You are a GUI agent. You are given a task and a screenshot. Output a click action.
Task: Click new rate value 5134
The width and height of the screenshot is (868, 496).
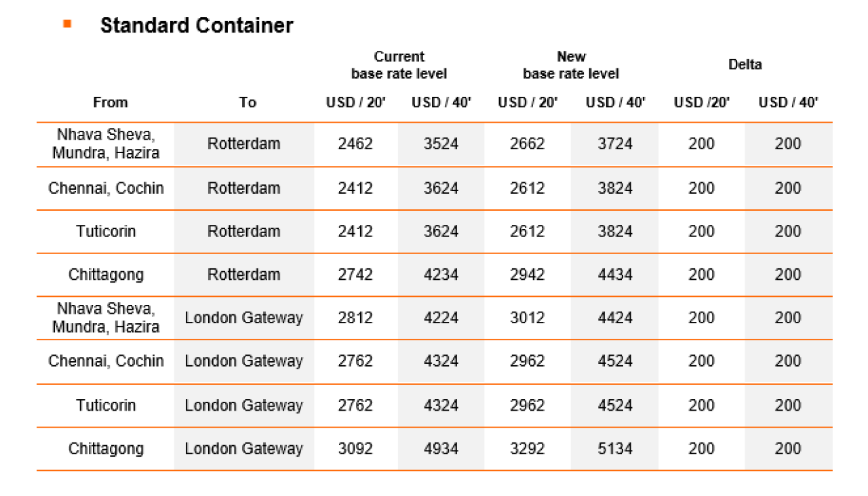[x=615, y=449]
